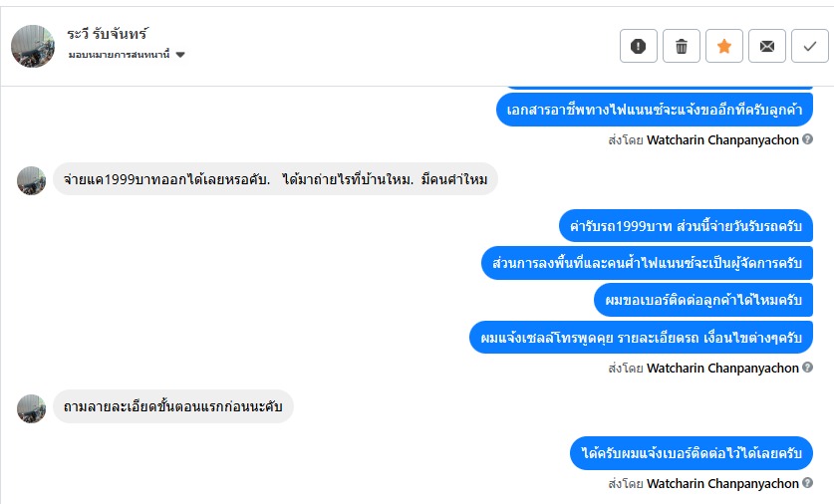Click help icon below the ได้ครับผมแจ้งเบอร์ติดต่อ message
The width and height of the screenshot is (834, 504).
[x=808, y=483]
